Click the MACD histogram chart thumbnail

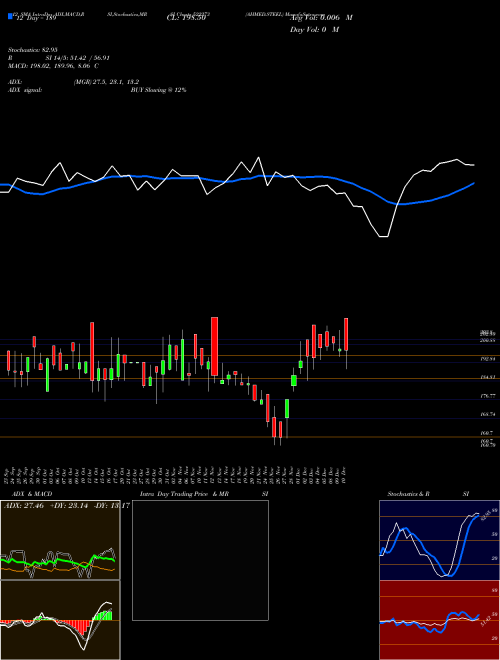[60, 620]
